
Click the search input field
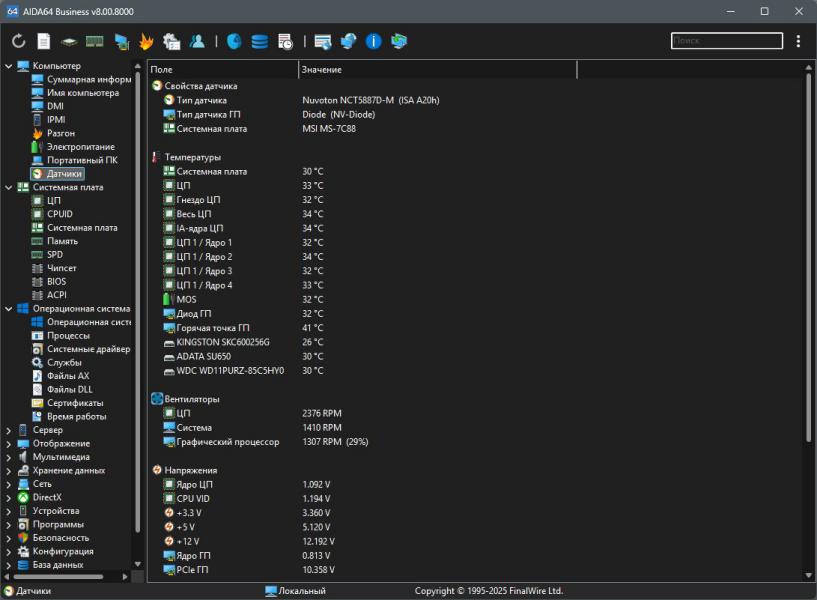click(x=726, y=41)
